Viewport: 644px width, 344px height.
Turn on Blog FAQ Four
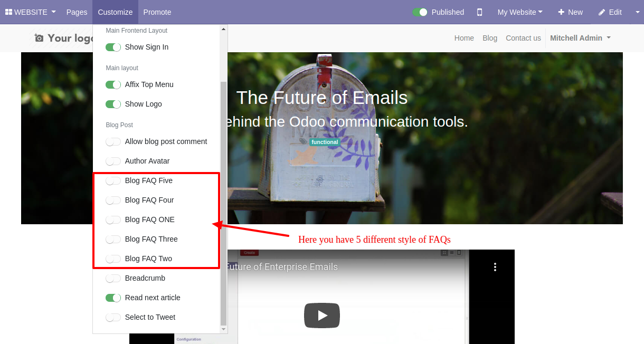coord(113,200)
